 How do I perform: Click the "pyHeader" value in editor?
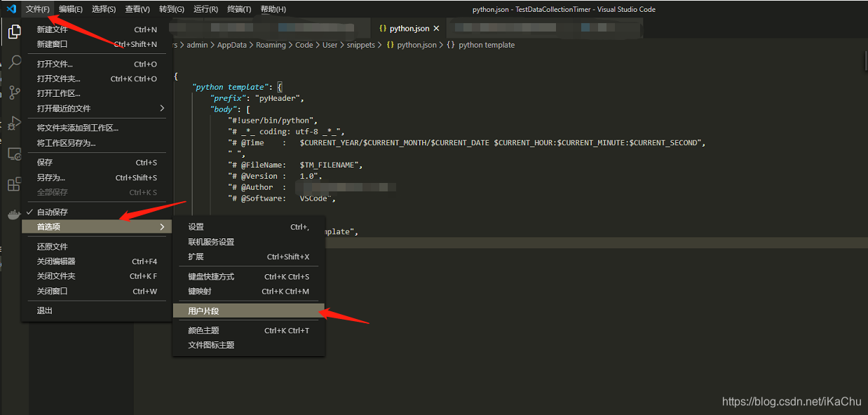click(x=278, y=98)
